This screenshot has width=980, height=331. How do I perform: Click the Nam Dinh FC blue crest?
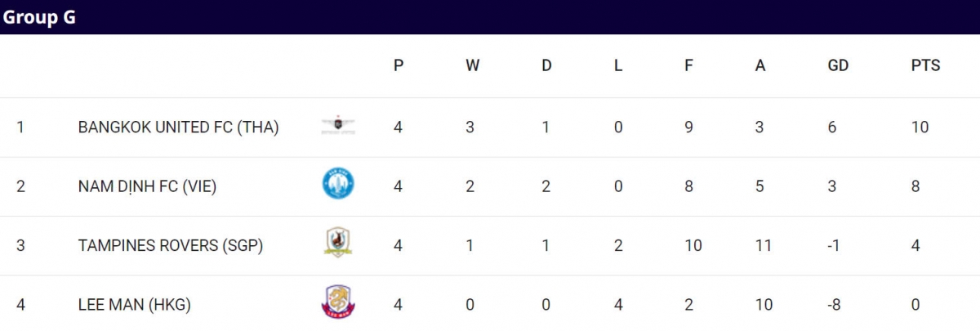pyautogui.click(x=338, y=184)
